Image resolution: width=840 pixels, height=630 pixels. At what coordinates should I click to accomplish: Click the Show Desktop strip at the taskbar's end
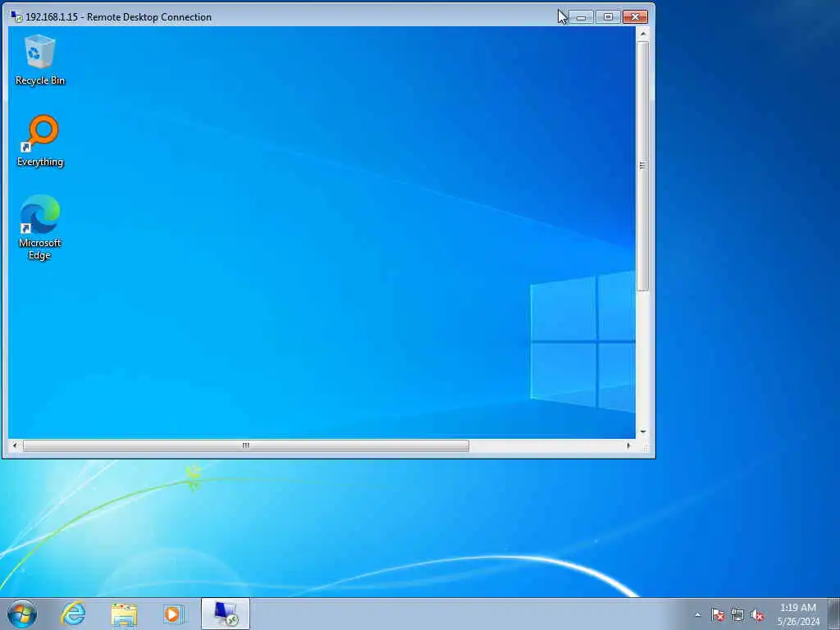point(834,614)
